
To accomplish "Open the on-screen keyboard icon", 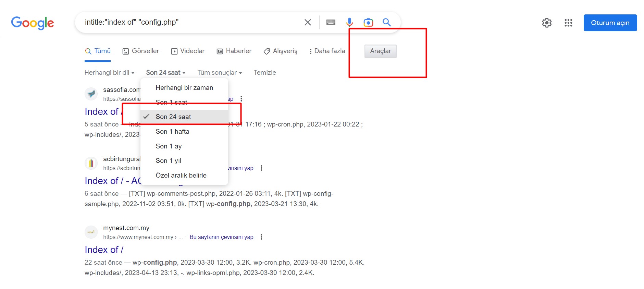I will (331, 22).
